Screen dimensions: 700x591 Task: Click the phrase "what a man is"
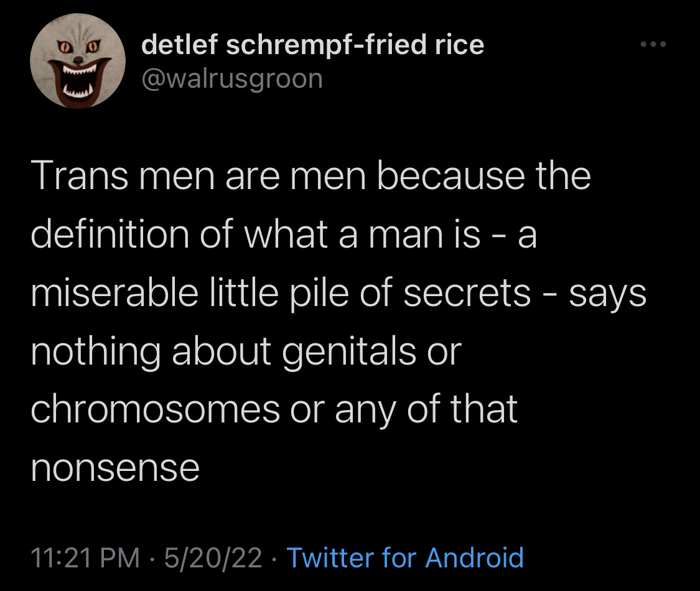pyautogui.click(x=362, y=234)
